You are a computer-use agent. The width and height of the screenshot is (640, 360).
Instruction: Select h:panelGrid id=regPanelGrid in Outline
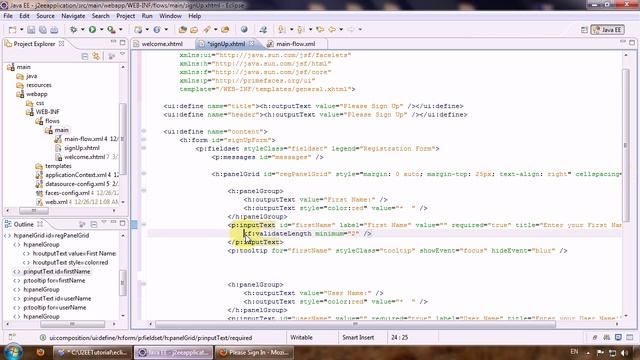click(51, 236)
